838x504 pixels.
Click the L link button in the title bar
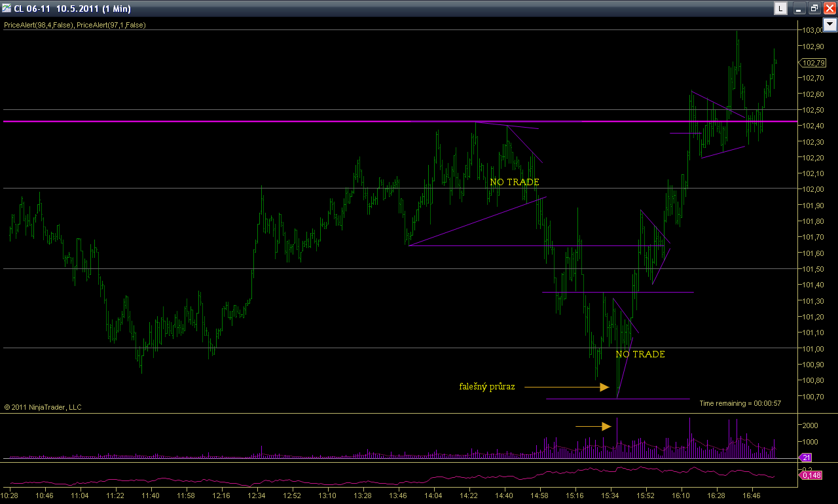[x=780, y=9]
